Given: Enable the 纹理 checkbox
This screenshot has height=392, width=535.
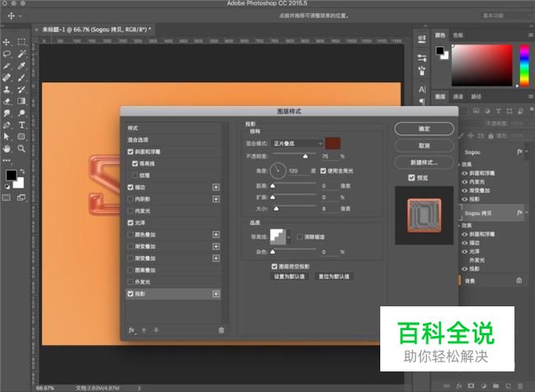Looking at the screenshot, I should click(x=135, y=175).
